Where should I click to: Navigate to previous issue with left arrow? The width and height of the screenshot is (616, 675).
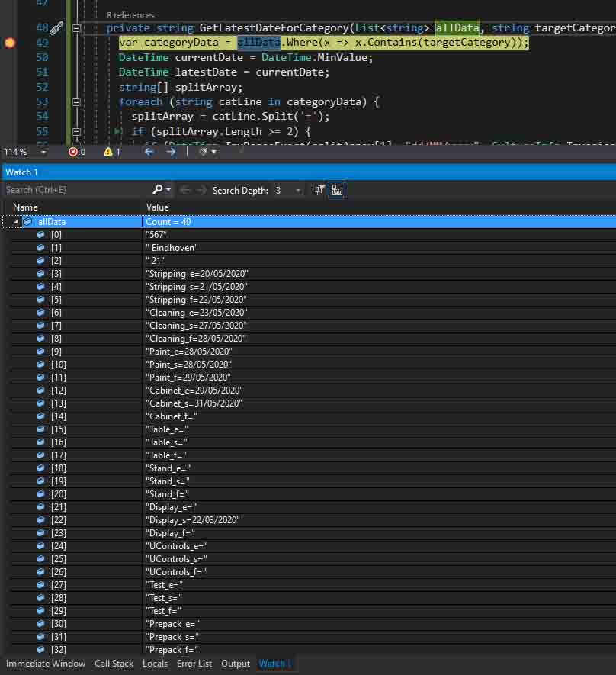coord(149,152)
